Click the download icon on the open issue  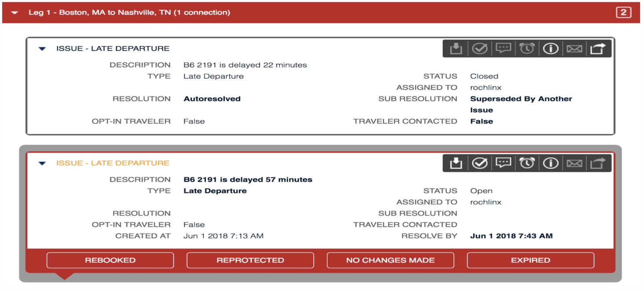[x=456, y=163]
